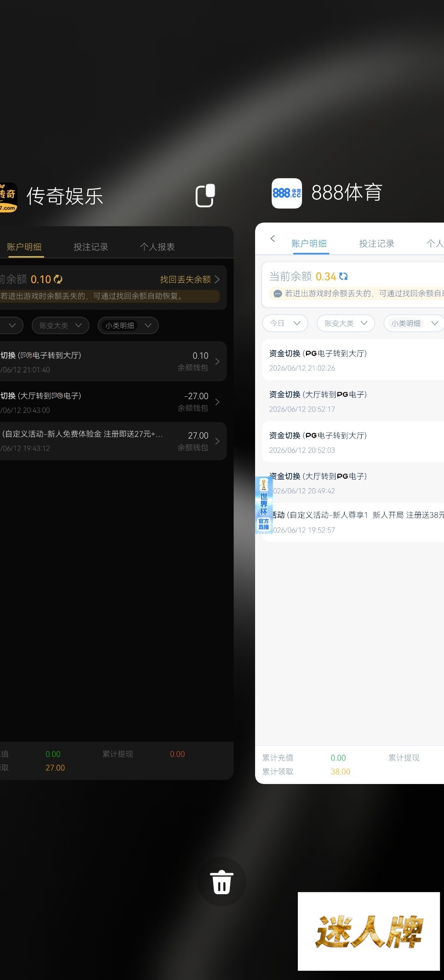Viewport: 444px width, 980px height.
Task: Open 888体育 注册送38元 activity record
Action: (x=353, y=522)
